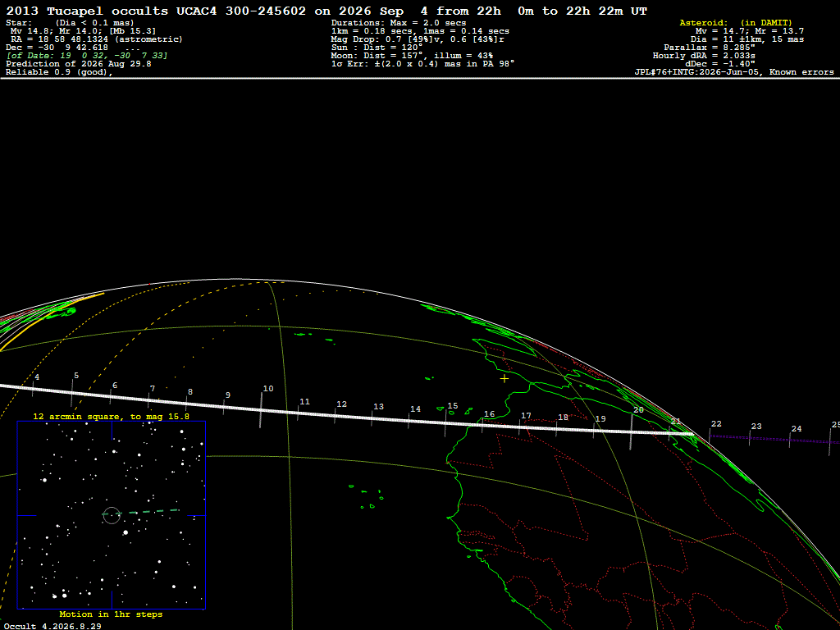Click the minute 10 tick on path

click(261, 410)
